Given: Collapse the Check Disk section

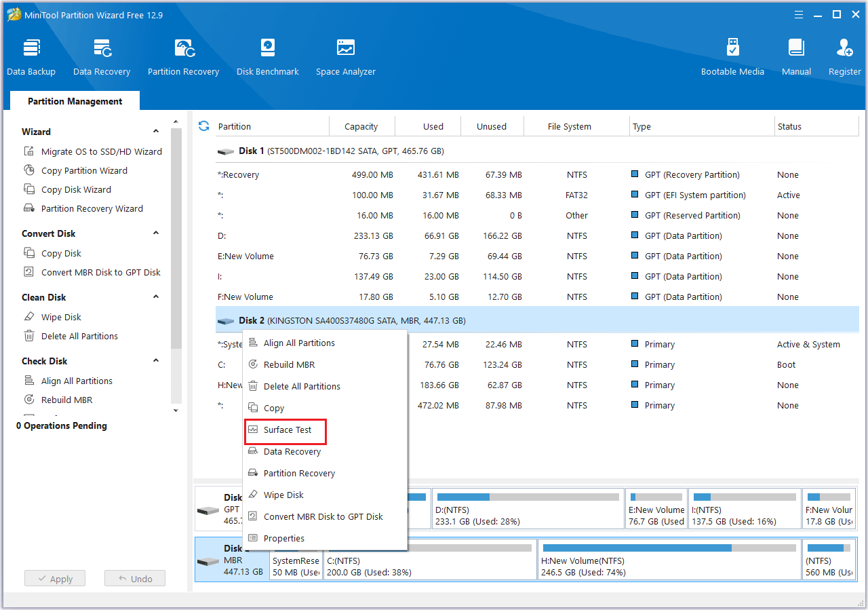Looking at the screenshot, I should [x=156, y=361].
